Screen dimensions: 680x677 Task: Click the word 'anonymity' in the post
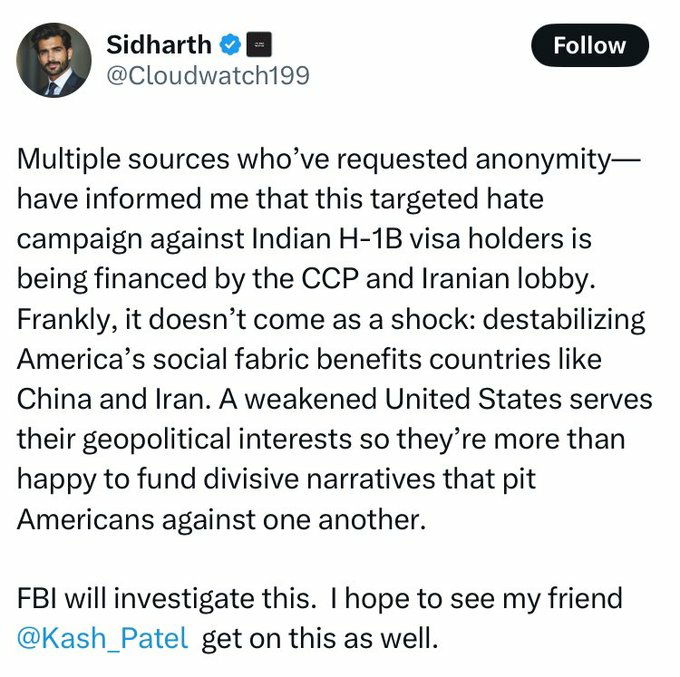tap(543, 160)
